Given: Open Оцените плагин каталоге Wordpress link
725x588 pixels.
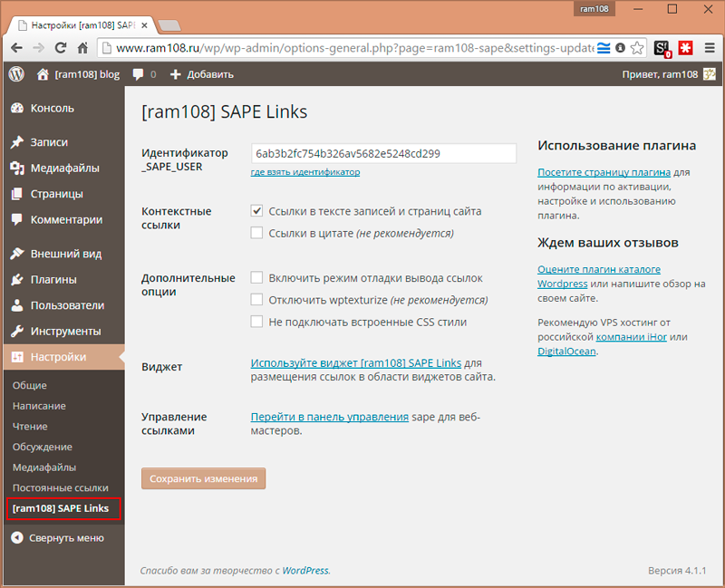Looking at the screenshot, I should 599,276.
